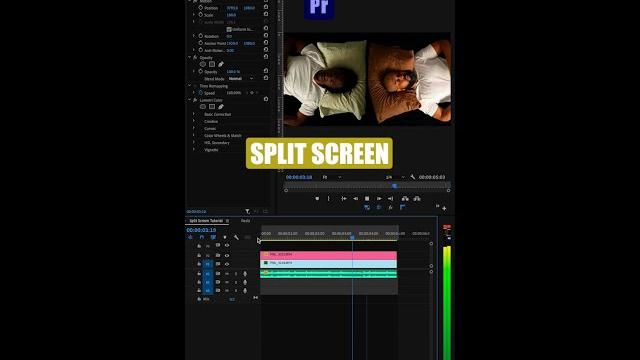Select the Split Screen Tutorial sequence tab
The height and width of the screenshot is (360, 640).
point(206,221)
